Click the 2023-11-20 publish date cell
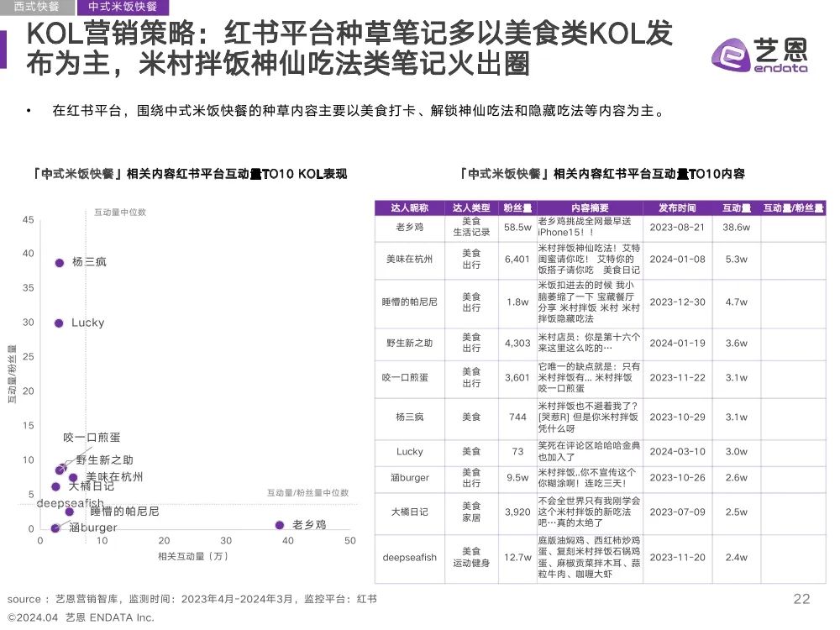 click(x=677, y=558)
